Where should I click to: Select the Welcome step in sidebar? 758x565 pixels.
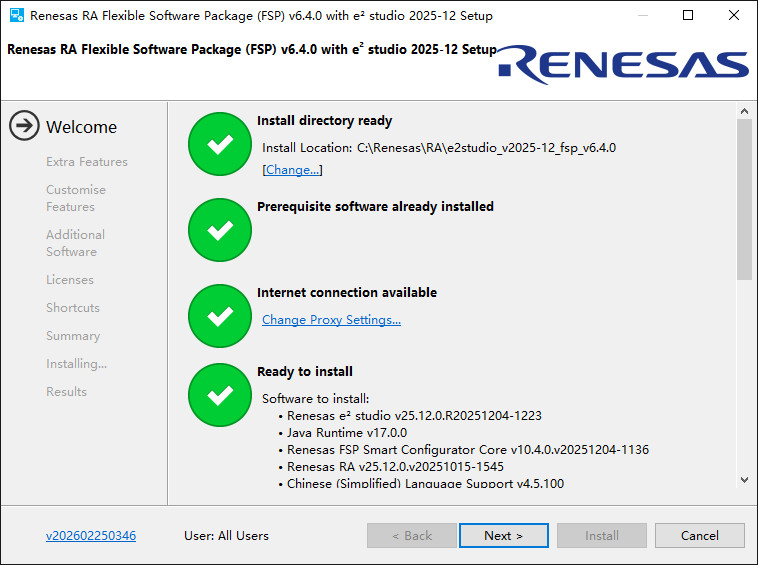point(81,127)
